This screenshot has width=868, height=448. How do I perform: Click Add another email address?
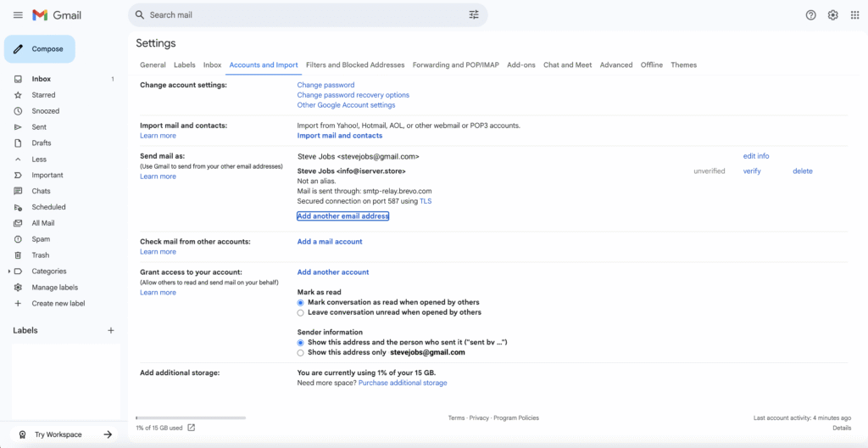(343, 216)
